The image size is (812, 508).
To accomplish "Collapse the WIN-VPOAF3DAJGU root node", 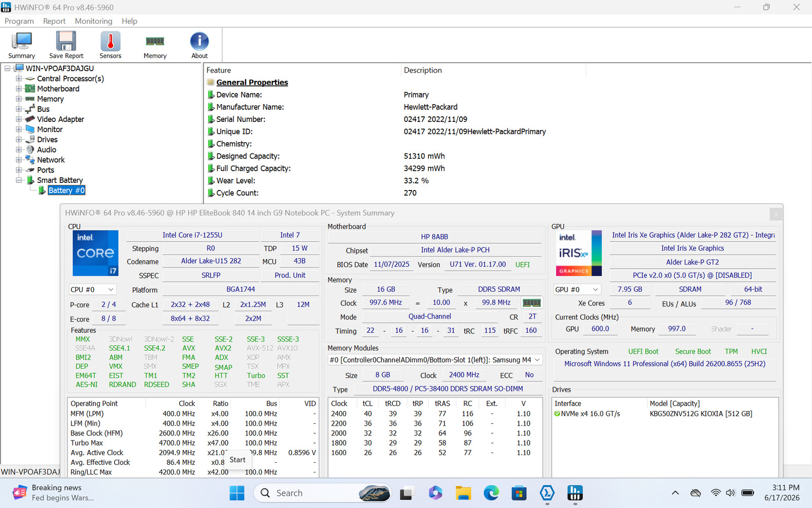I will (x=8, y=68).
